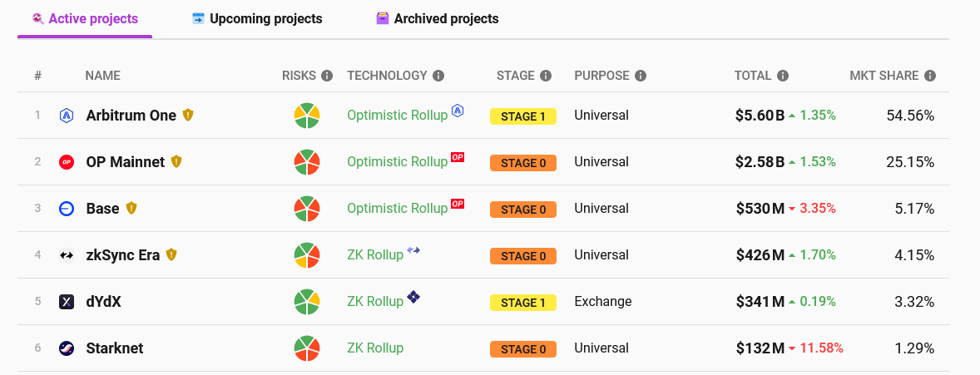Click the warning shield beside Arbitrum One
The width and height of the screenshot is (980, 375).
coord(188,115)
